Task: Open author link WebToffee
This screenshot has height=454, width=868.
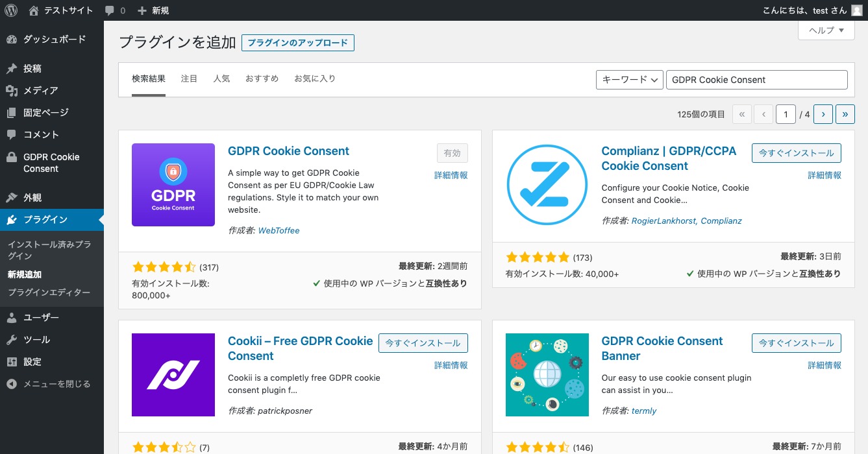Action: pyautogui.click(x=279, y=230)
